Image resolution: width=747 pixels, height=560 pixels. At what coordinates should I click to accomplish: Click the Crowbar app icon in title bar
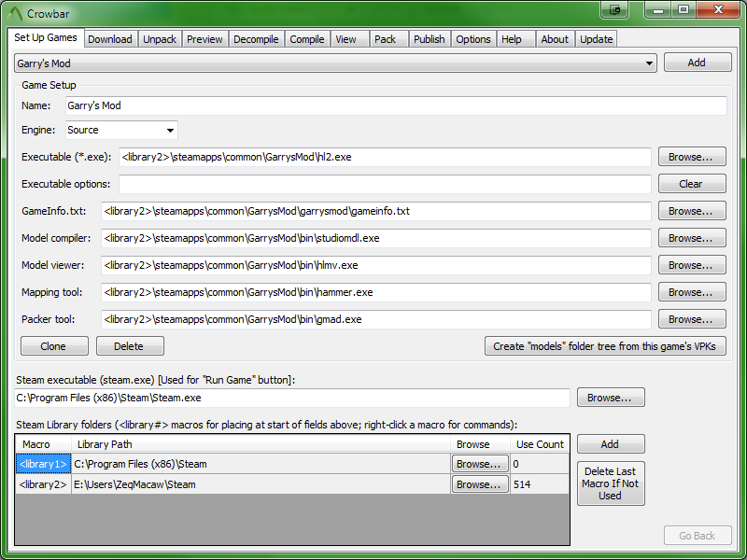pos(15,14)
